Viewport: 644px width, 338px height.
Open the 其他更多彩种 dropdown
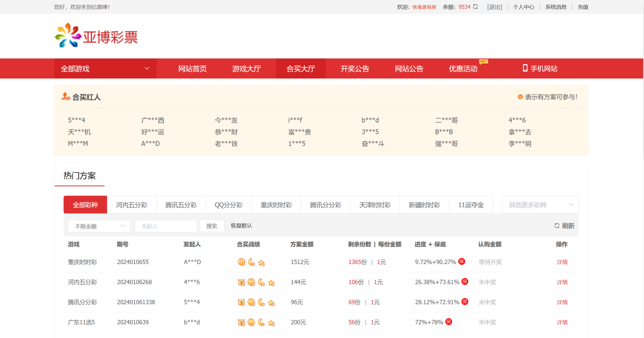(x=540, y=205)
